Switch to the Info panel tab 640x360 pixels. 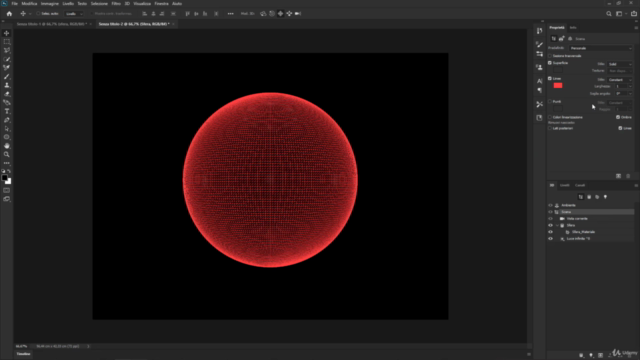click(x=573, y=27)
